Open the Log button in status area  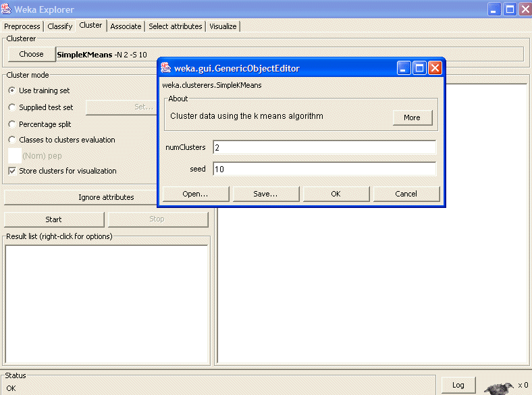458,385
